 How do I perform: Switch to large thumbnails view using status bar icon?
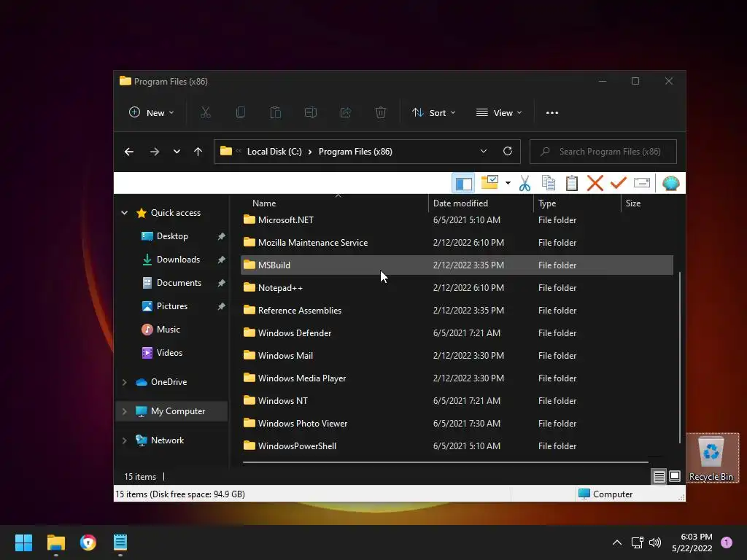click(x=675, y=476)
